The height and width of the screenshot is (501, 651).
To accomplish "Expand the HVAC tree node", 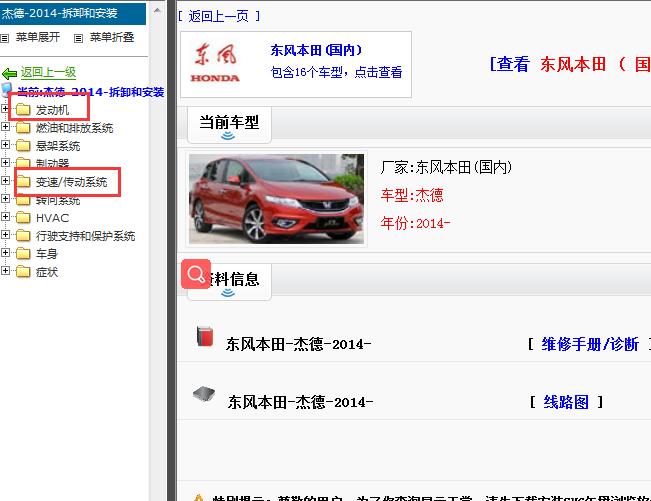I will pos(5,217).
